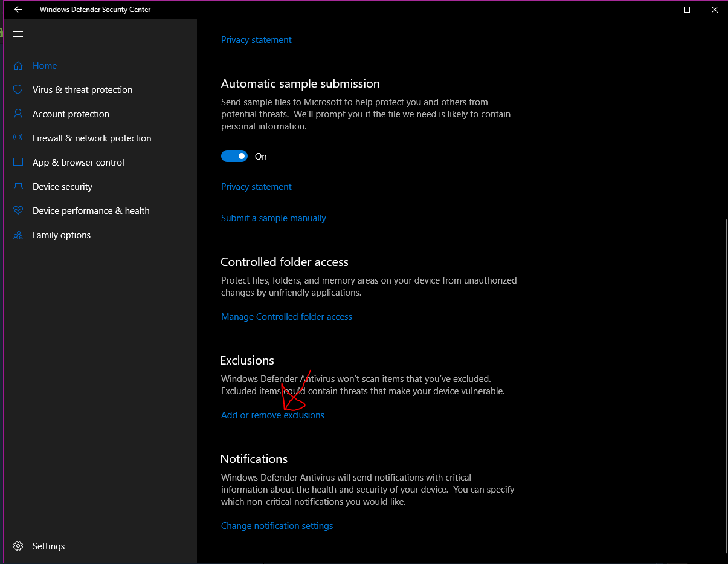Click the Device security laptop icon
728x564 pixels.
click(18, 187)
